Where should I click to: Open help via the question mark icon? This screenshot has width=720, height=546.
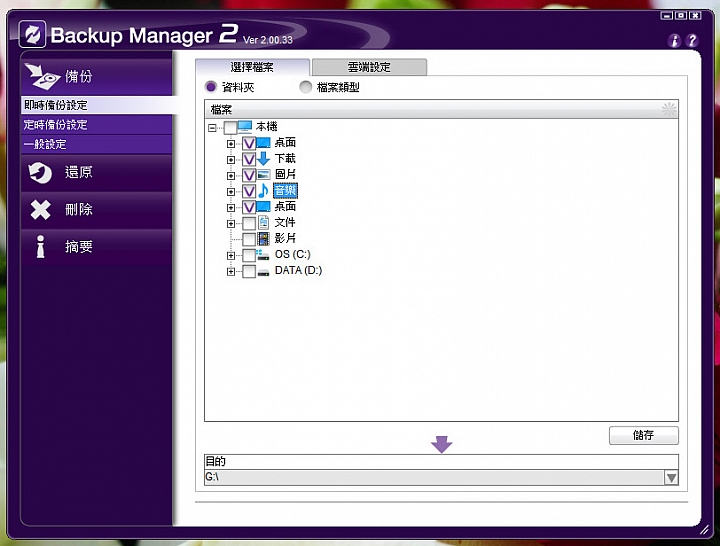(692, 40)
